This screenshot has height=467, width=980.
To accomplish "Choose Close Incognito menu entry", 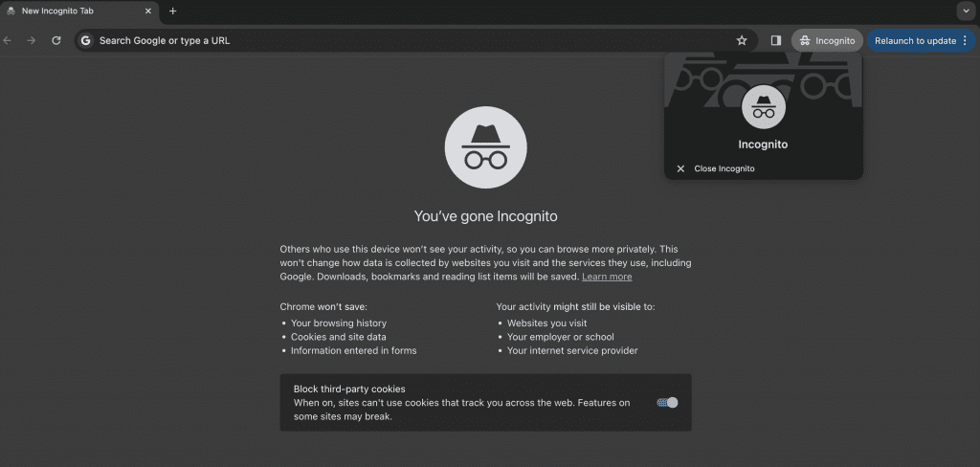I will tap(724, 168).
